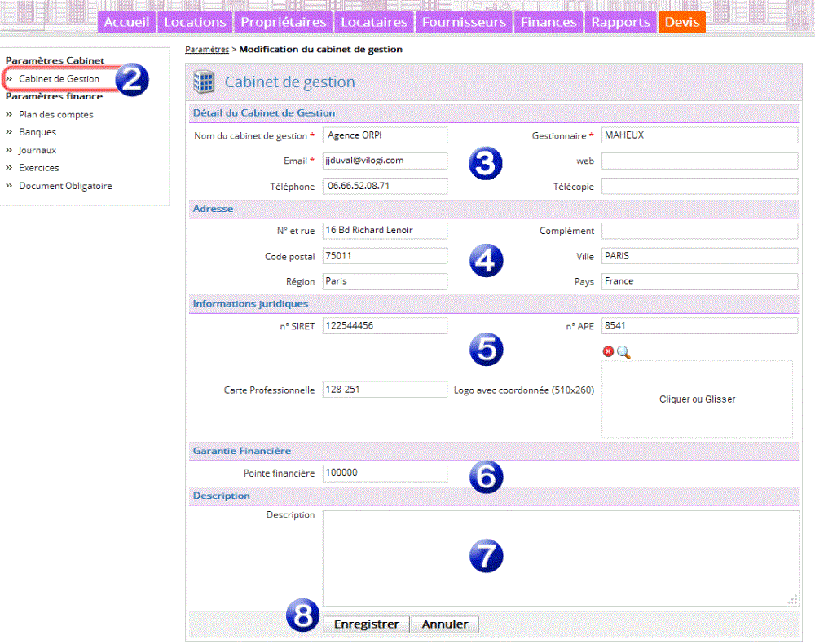
Task: Open Plan des comptes in the sidebar
Action: coord(56,114)
